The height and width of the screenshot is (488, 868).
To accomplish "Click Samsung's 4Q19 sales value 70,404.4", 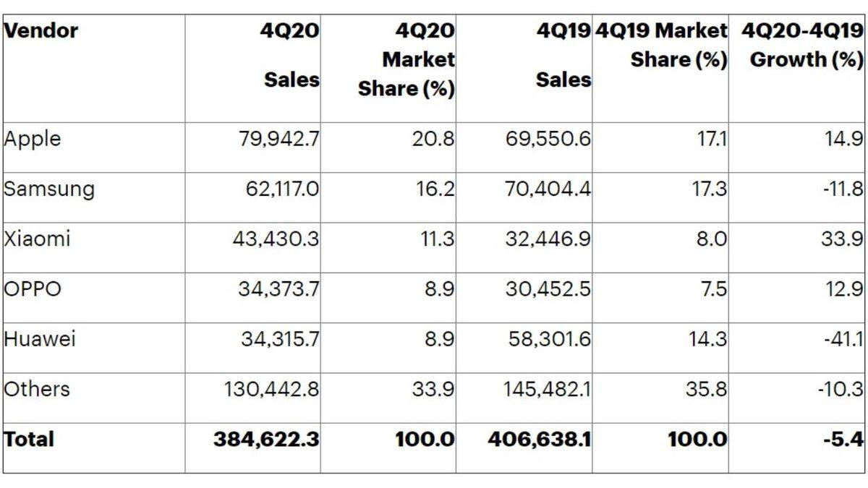I will (548, 189).
